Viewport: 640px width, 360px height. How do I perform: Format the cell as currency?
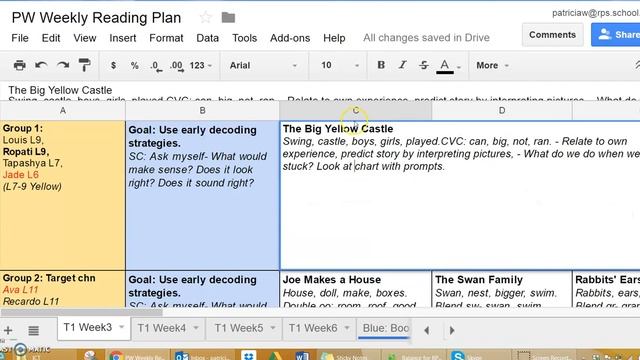pyautogui.click(x=113, y=65)
